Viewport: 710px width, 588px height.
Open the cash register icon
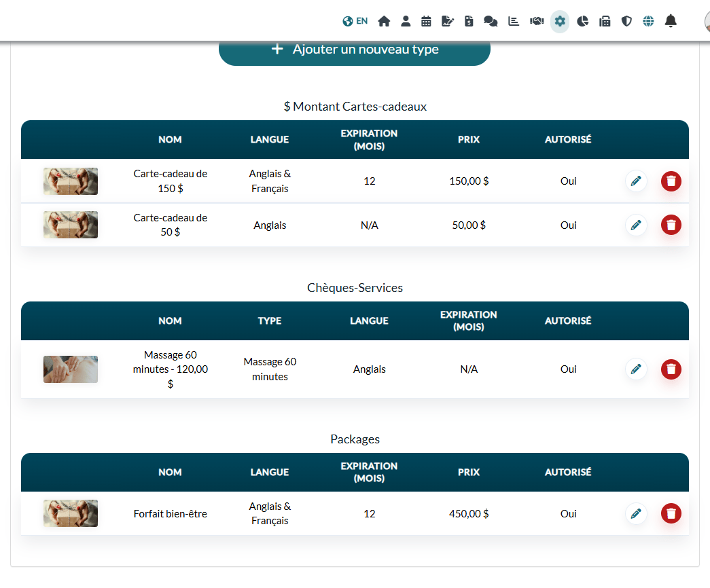point(605,21)
